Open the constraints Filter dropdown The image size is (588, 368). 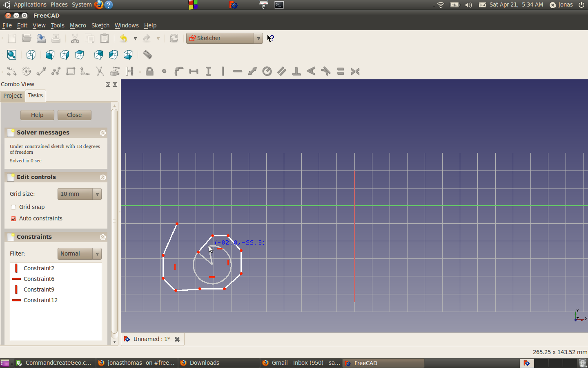(80, 254)
